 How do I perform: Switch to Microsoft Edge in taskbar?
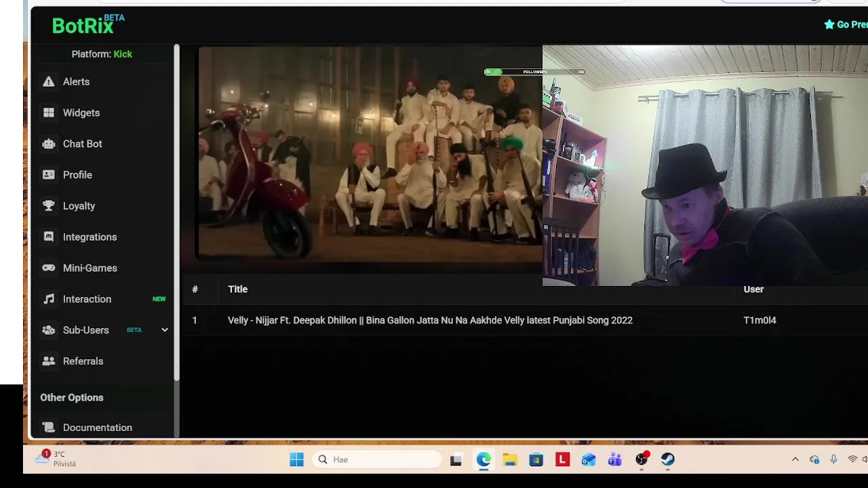(x=483, y=460)
